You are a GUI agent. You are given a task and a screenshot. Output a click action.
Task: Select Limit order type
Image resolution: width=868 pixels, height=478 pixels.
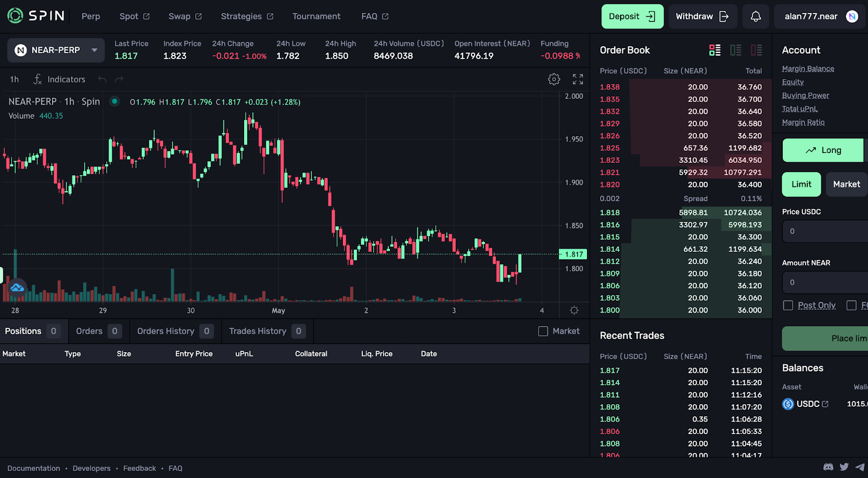801,184
